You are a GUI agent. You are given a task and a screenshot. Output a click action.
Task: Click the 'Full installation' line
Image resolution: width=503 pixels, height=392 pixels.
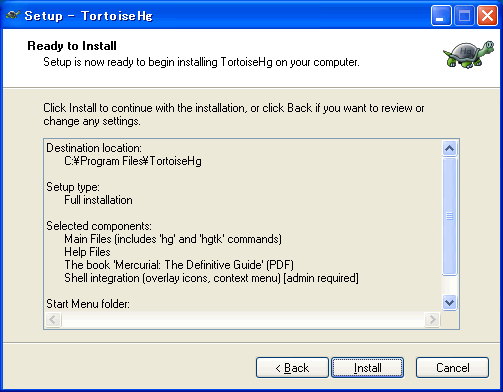coord(98,200)
